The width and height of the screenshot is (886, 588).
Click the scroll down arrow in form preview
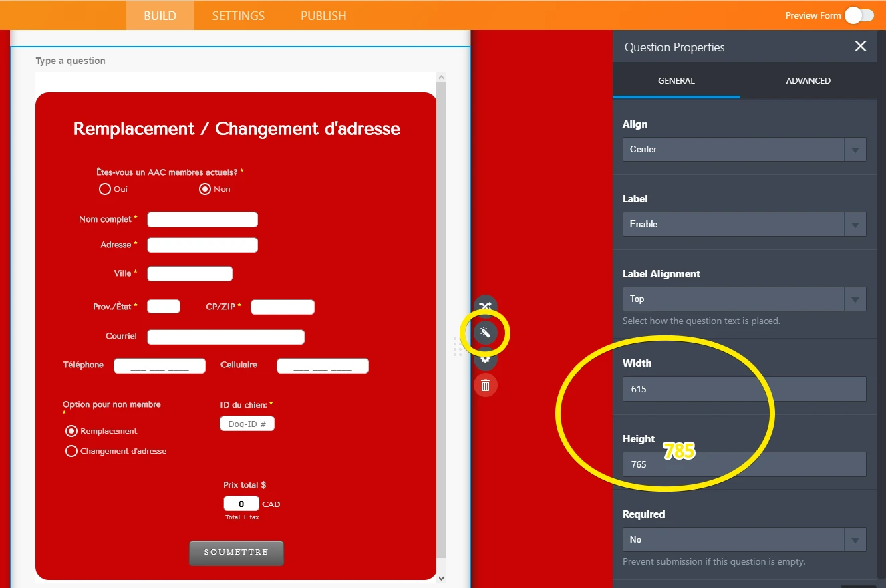pyautogui.click(x=440, y=579)
